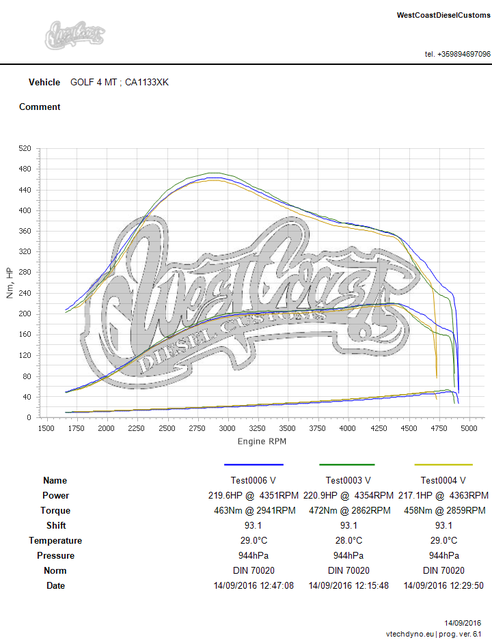Click the power value 220.9HP @ 4354RPM
Image resolution: width=492 pixels, height=640 pixels.
click(348, 496)
